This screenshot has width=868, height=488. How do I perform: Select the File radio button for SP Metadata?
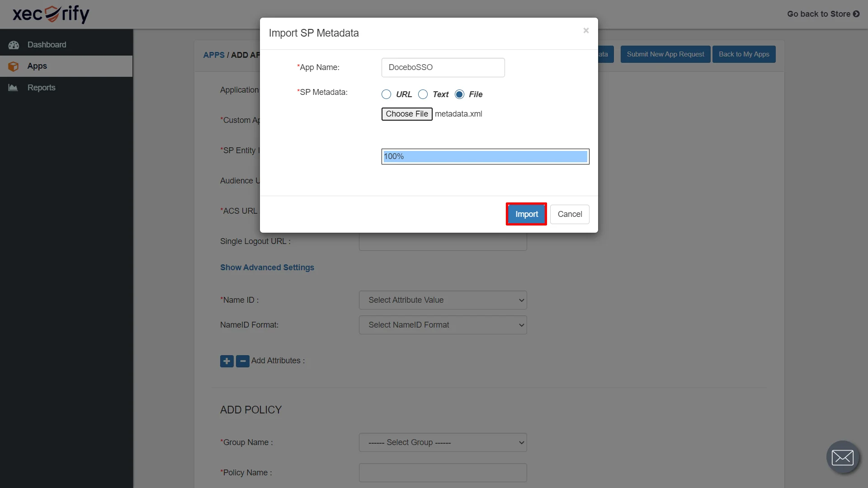click(460, 94)
